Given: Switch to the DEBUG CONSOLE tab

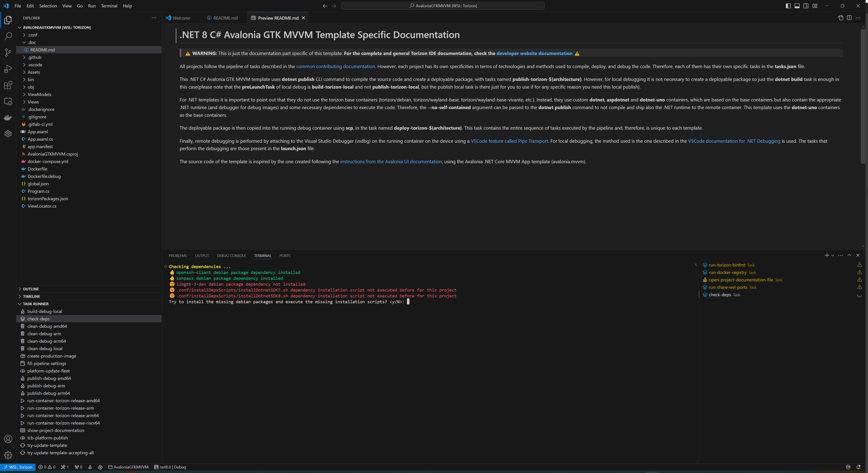Looking at the screenshot, I should [x=232, y=256].
